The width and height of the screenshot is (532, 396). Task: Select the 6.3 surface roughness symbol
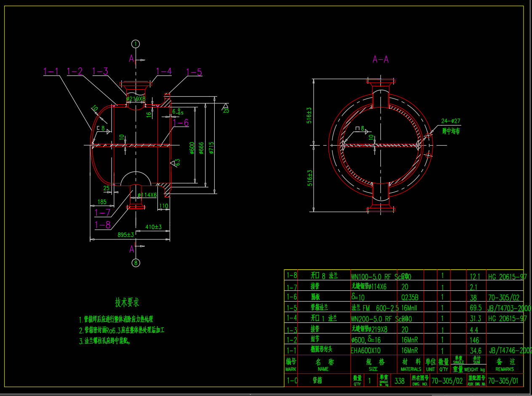(x=176, y=162)
